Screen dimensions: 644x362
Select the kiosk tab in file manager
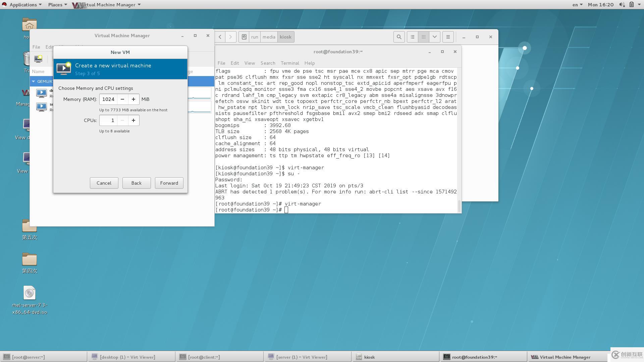point(286,36)
